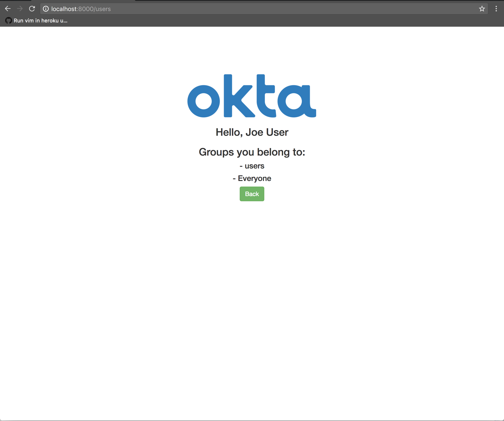Viewport: 504px width, 421px height.
Task: Click '/users' path text in URL
Action: point(102,9)
